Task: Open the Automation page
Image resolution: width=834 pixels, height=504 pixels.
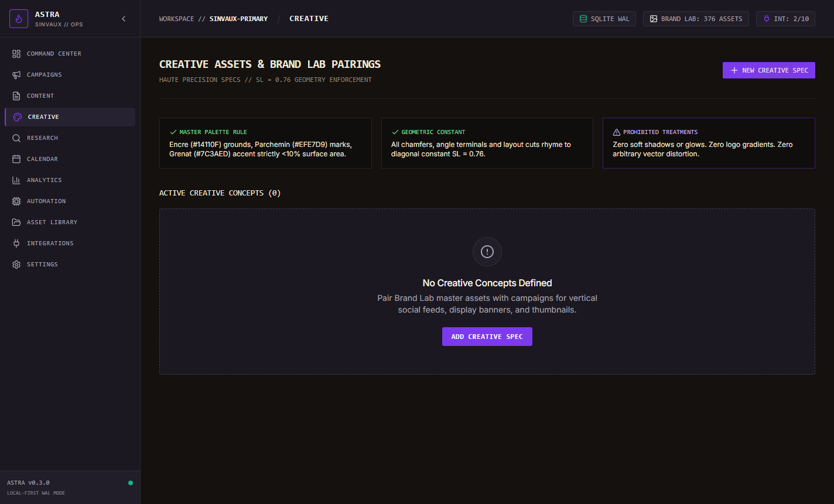Action: pyautogui.click(x=70, y=201)
